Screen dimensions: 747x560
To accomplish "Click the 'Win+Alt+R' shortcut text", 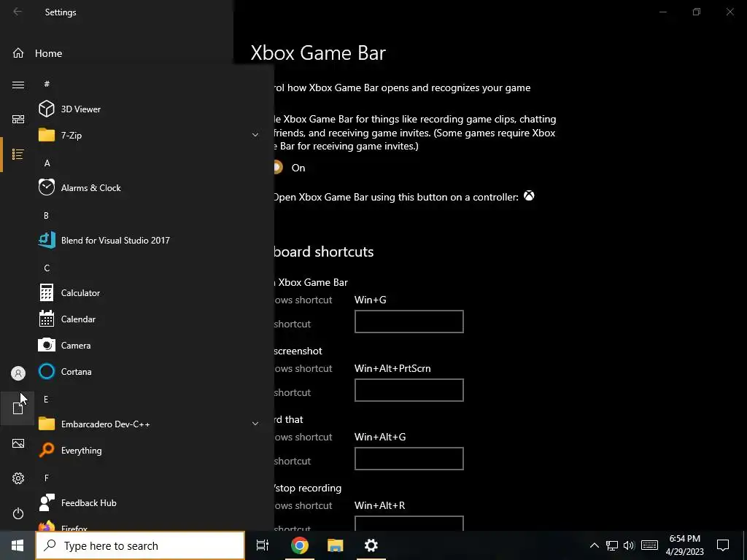I will (379, 505).
